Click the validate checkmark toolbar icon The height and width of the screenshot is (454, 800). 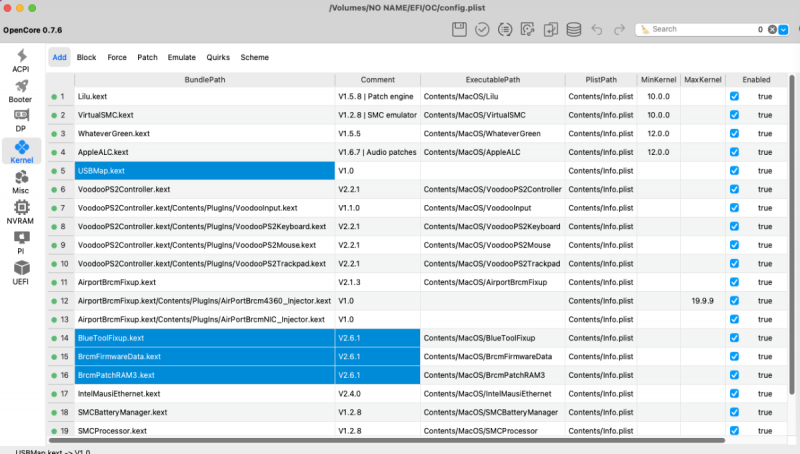point(482,30)
